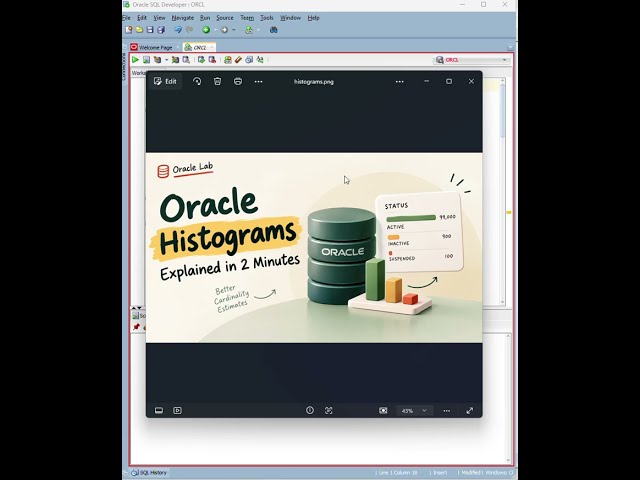
Task: Print the image from Photos viewer
Action: [x=238, y=81]
